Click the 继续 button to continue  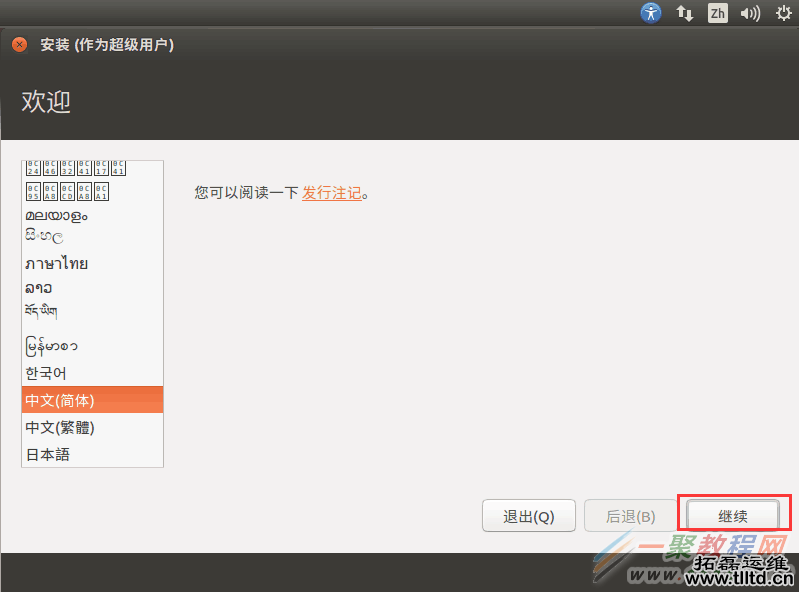coord(733,516)
